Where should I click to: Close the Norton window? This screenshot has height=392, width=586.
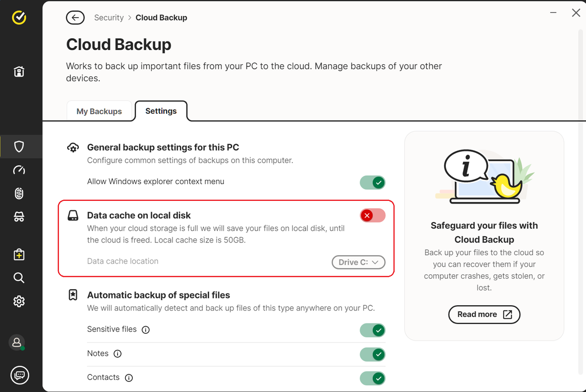point(576,13)
